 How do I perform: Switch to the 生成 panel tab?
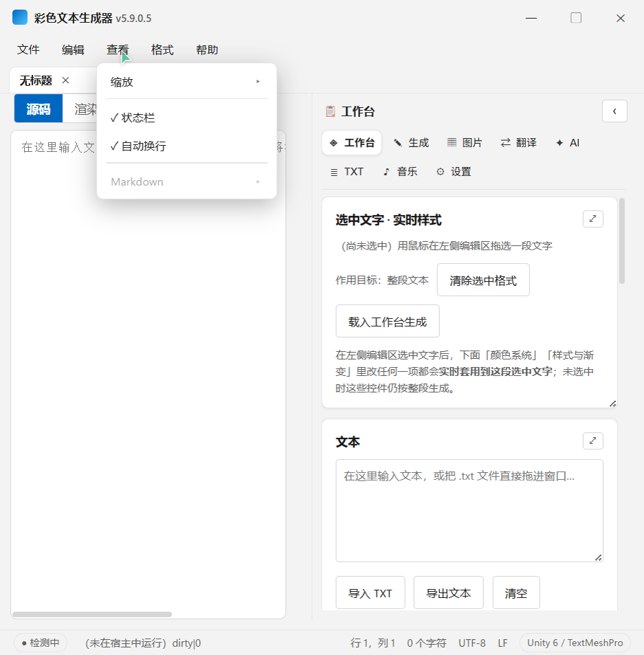pyautogui.click(x=412, y=143)
